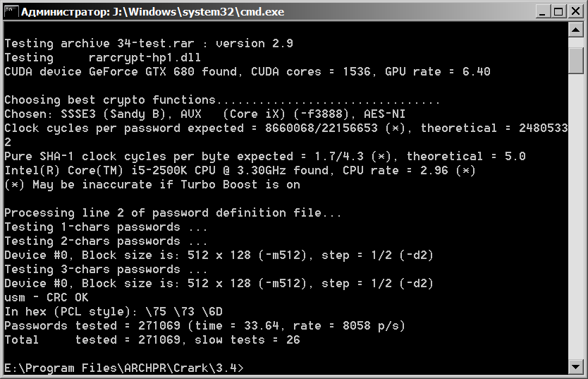This screenshot has width=588, height=379.
Task: Click the Intel Core i5-2500K CPU line
Action: 240,170
